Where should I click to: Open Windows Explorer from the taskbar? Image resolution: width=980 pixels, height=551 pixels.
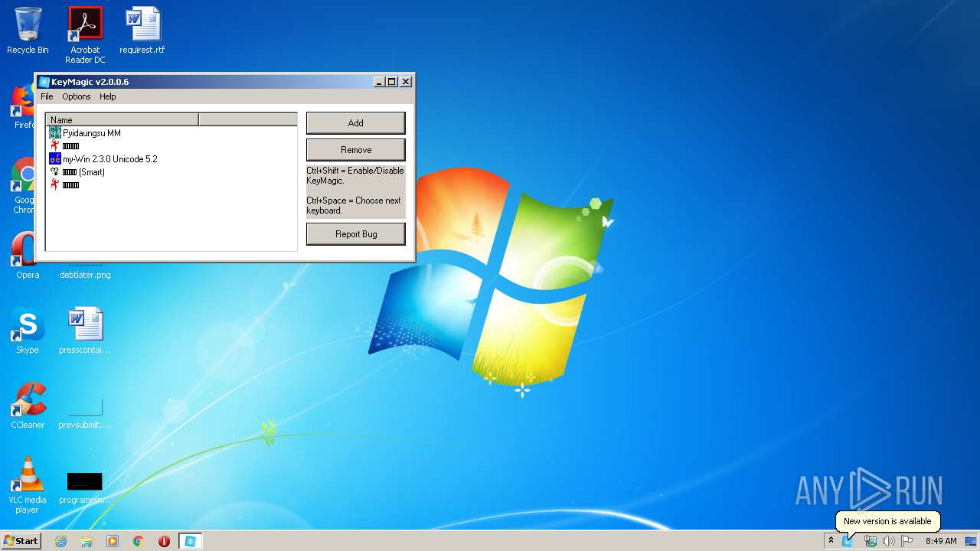(x=87, y=541)
